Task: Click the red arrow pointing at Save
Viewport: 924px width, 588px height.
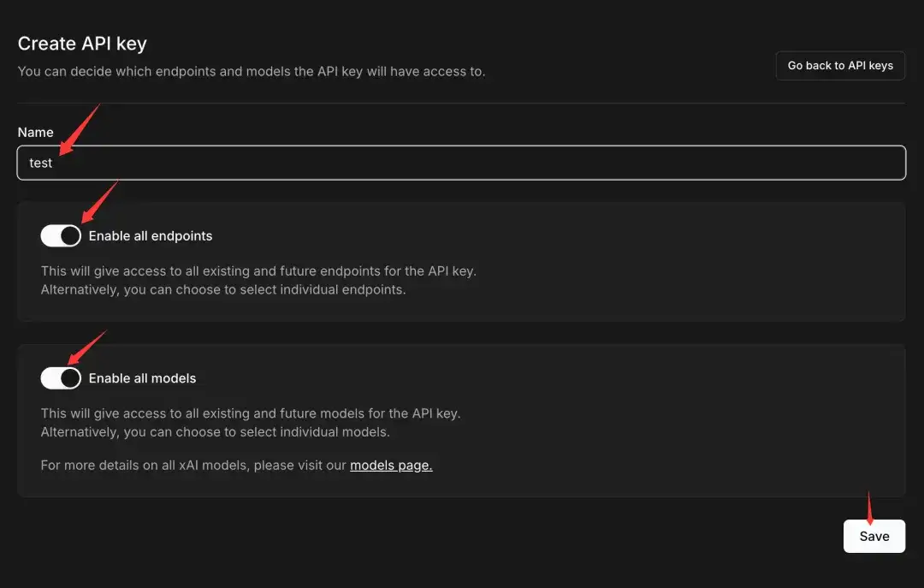Action: coord(869,507)
